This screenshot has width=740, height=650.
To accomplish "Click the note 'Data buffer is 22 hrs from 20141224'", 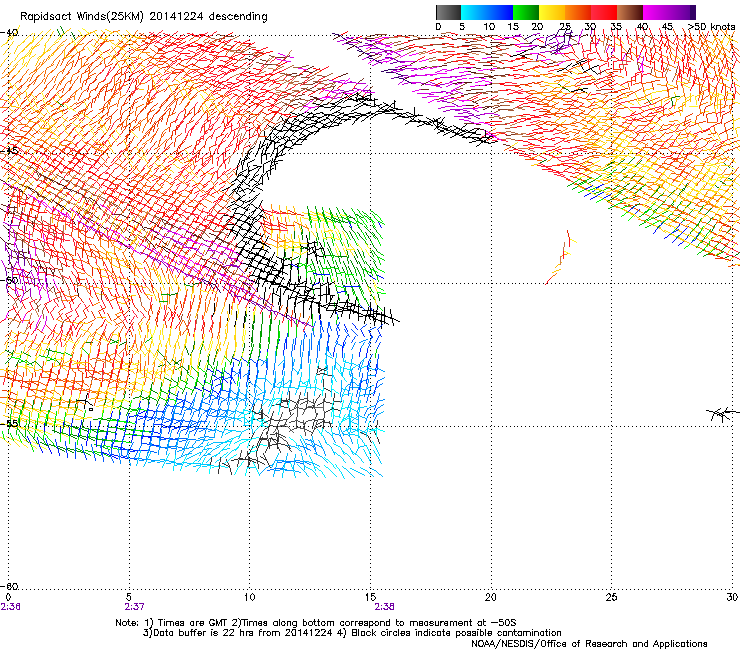I will point(243,633).
